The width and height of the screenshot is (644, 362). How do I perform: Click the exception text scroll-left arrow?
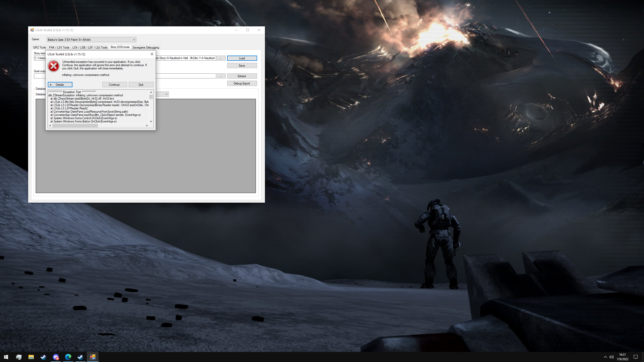pos(50,126)
